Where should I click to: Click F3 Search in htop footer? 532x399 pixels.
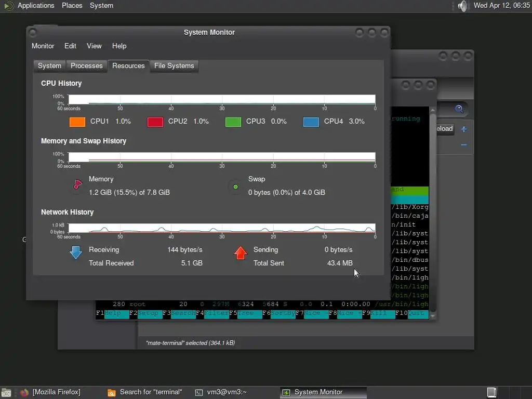[179, 313]
